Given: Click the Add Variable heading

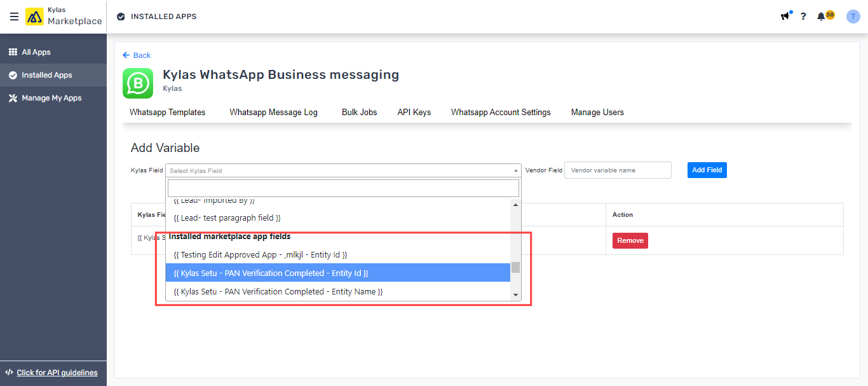Looking at the screenshot, I should [165, 148].
